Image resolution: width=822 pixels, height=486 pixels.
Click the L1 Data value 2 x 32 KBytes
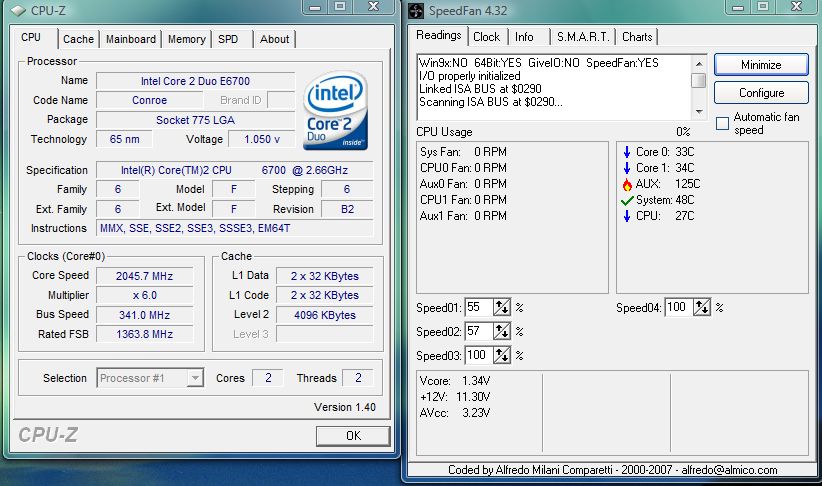tap(325, 276)
